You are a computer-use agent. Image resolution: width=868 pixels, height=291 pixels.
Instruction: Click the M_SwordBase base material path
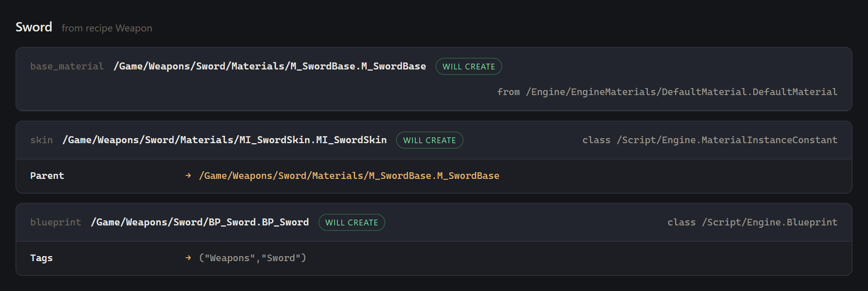pyautogui.click(x=270, y=66)
